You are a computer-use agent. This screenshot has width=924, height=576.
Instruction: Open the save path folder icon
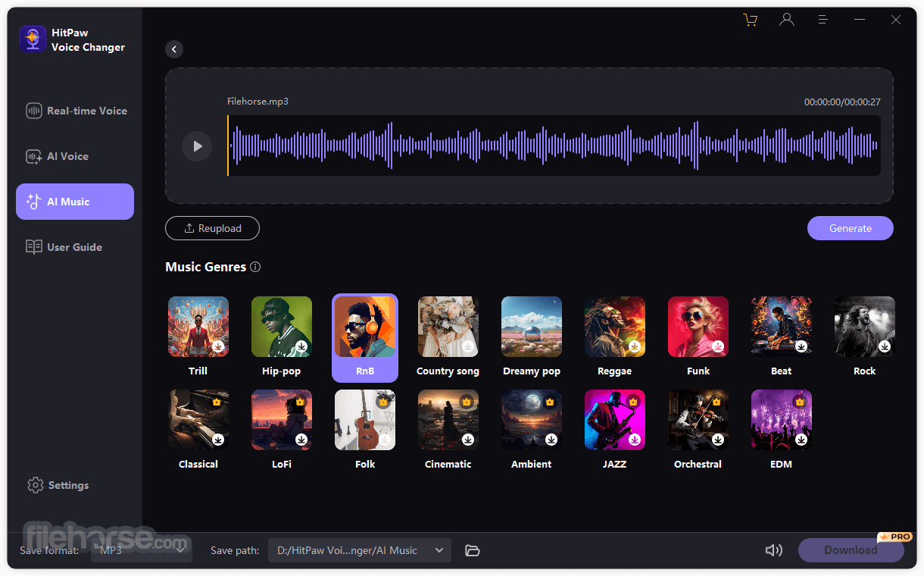473,551
